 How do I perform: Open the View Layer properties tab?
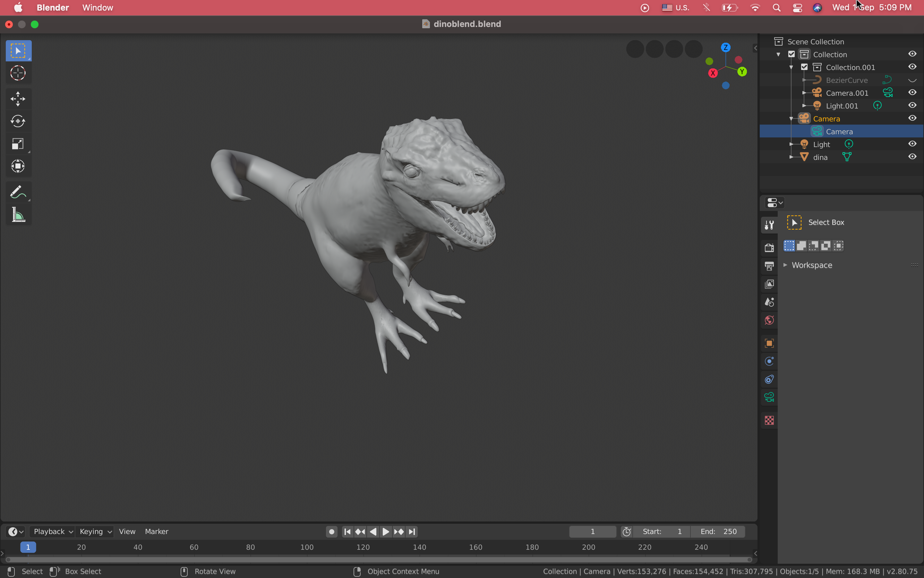click(769, 284)
